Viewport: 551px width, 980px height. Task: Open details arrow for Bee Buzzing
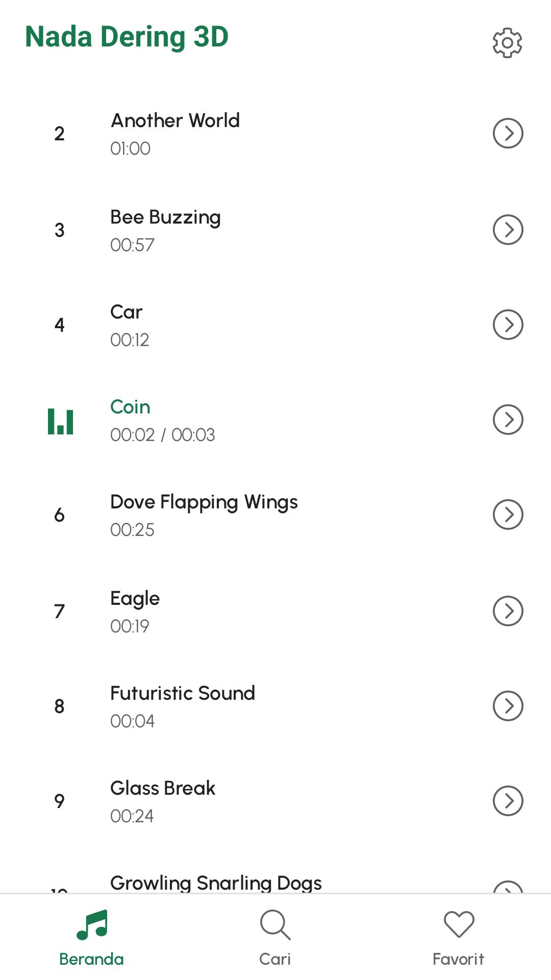click(x=508, y=230)
